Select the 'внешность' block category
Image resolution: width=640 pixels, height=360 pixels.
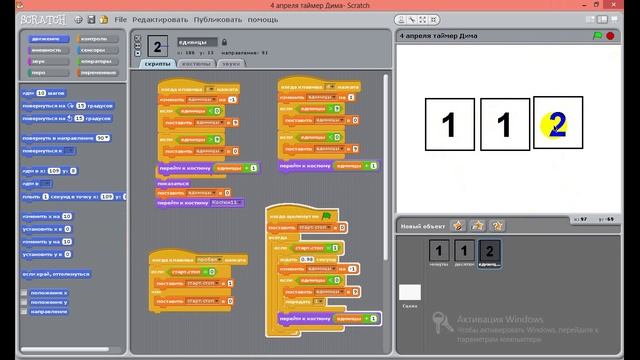48,50
